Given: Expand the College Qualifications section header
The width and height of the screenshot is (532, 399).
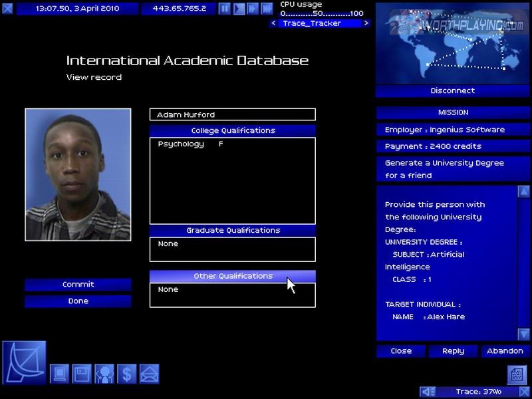Looking at the screenshot, I should point(233,130).
